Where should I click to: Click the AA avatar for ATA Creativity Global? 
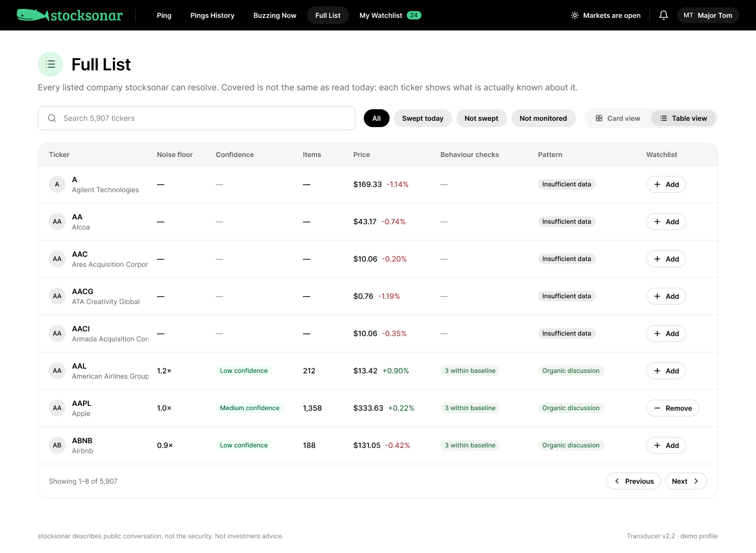pyautogui.click(x=57, y=296)
